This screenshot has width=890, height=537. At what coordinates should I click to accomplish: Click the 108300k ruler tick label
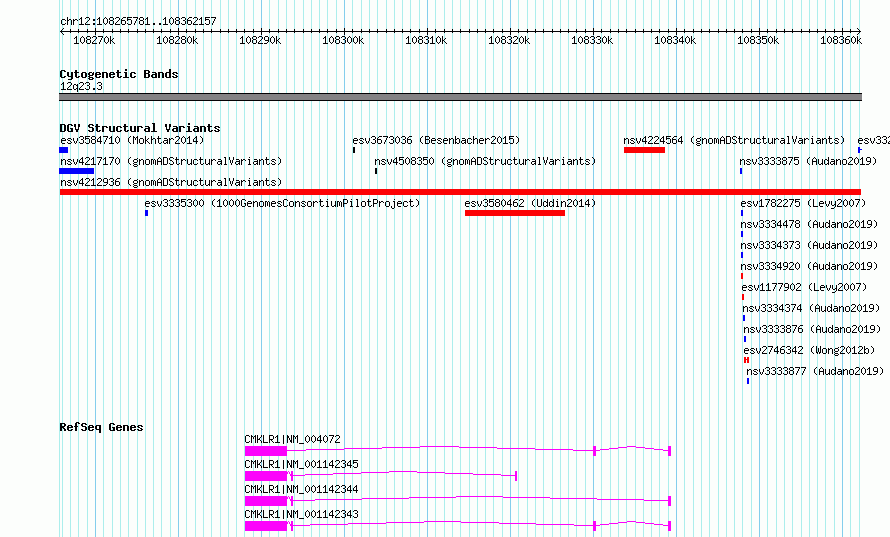[x=343, y=40]
